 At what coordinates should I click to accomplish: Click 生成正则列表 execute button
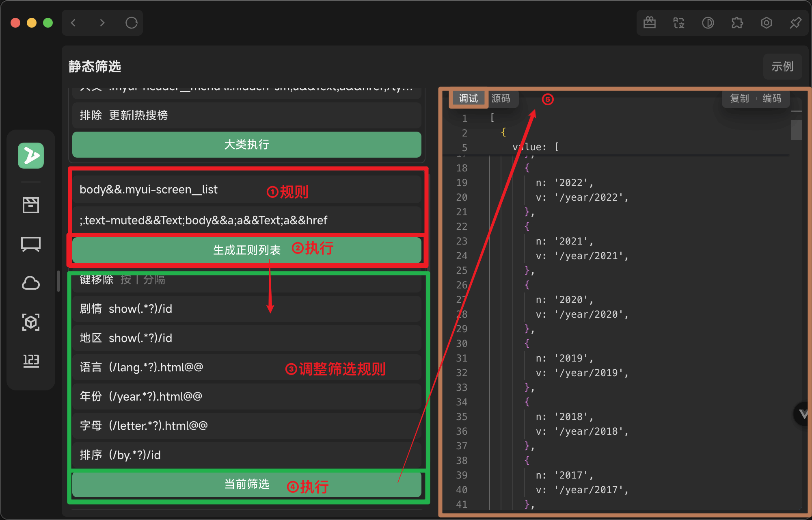pos(247,249)
